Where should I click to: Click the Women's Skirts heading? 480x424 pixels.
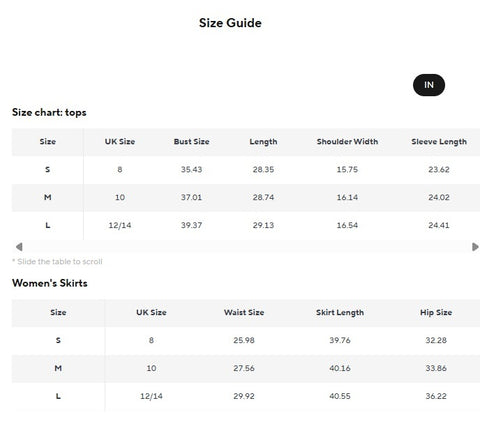(x=50, y=283)
